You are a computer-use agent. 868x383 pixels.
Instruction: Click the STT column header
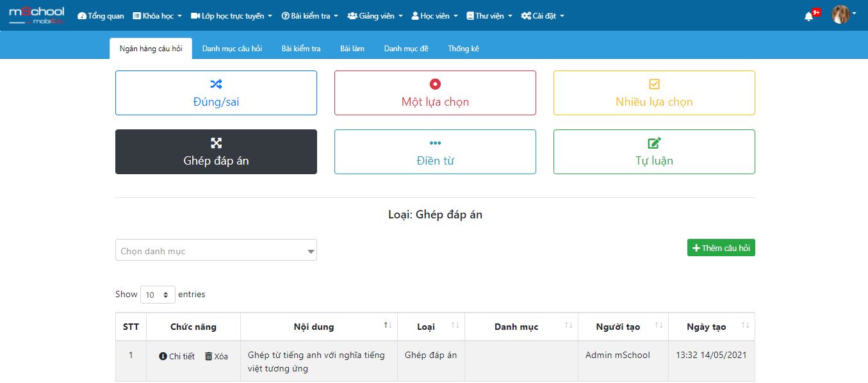click(x=131, y=327)
